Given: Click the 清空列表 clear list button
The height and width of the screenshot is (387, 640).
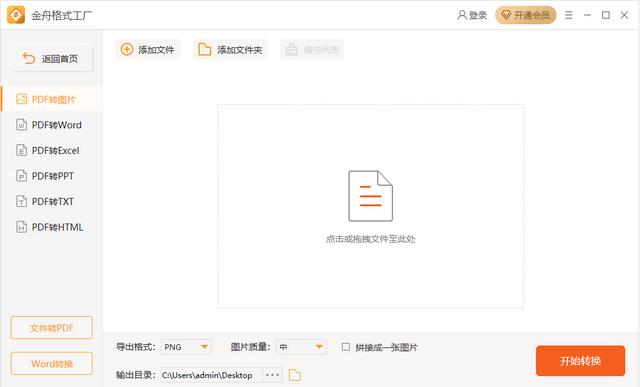Looking at the screenshot, I should coord(312,49).
